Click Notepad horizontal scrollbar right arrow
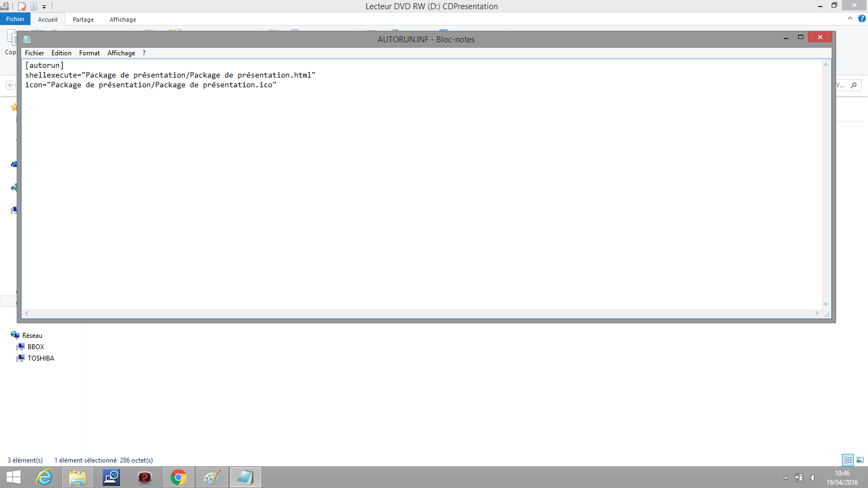 817,313
